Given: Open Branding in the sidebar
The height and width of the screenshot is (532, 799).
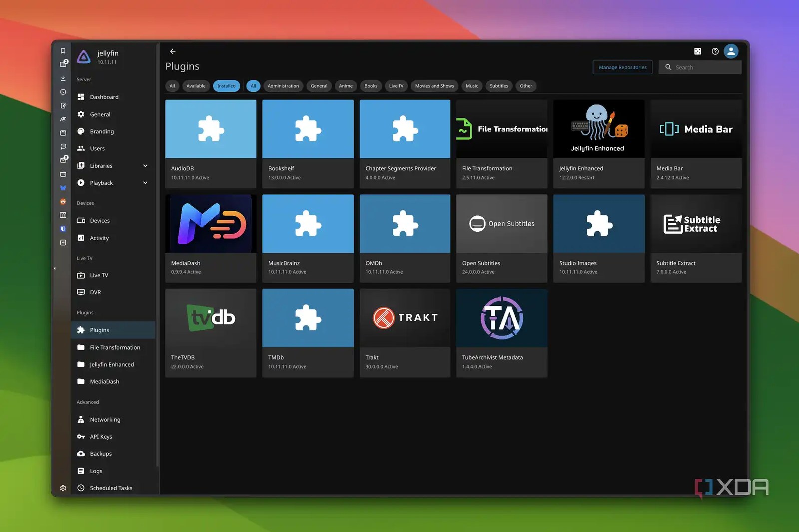Looking at the screenshot, I should tap(113, 131).
